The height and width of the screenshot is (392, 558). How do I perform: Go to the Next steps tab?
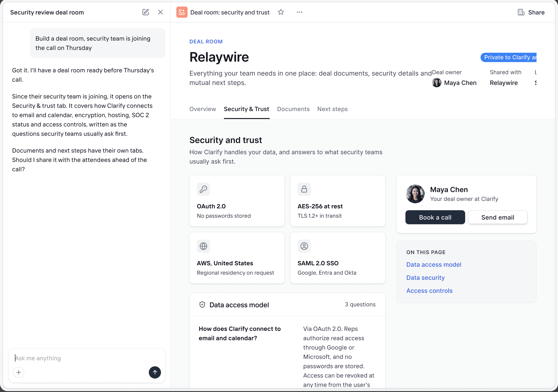pyautogui.click(x=332, y=109)
